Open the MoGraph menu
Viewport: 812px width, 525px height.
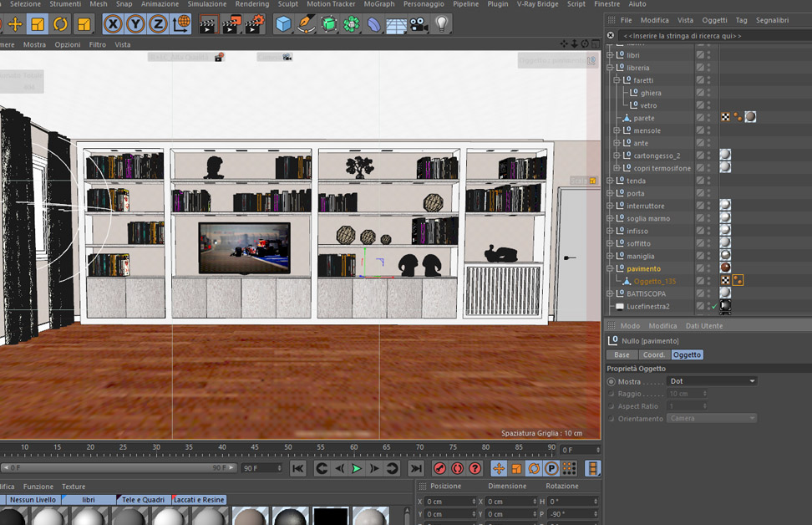click(379, 4)
